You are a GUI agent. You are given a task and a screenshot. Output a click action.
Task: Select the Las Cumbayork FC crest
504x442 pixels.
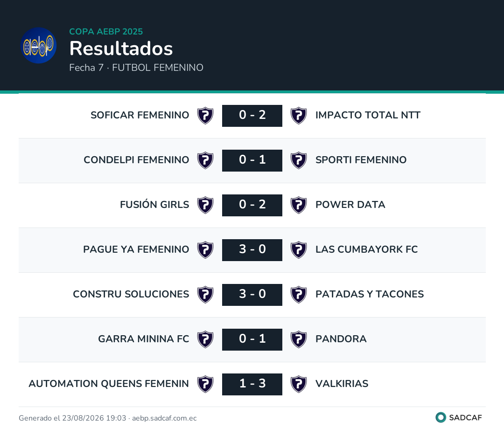click(299, 250)
